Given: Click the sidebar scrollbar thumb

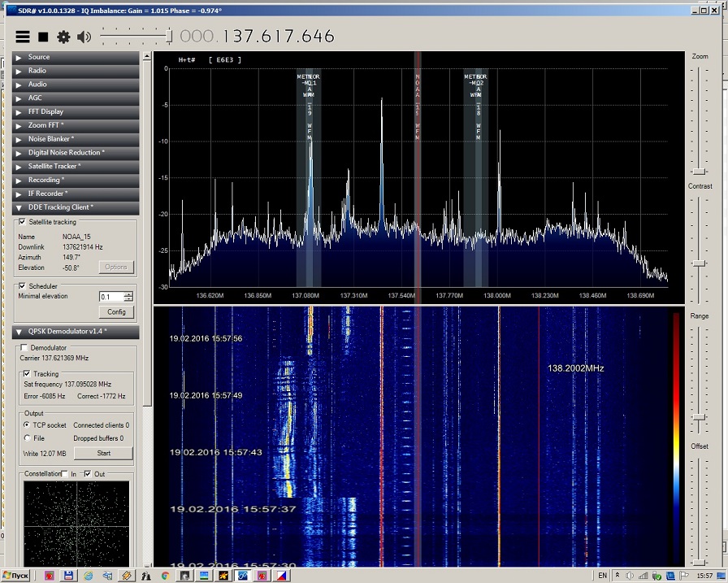Looking at the screenshot, I should pos(147,233).
